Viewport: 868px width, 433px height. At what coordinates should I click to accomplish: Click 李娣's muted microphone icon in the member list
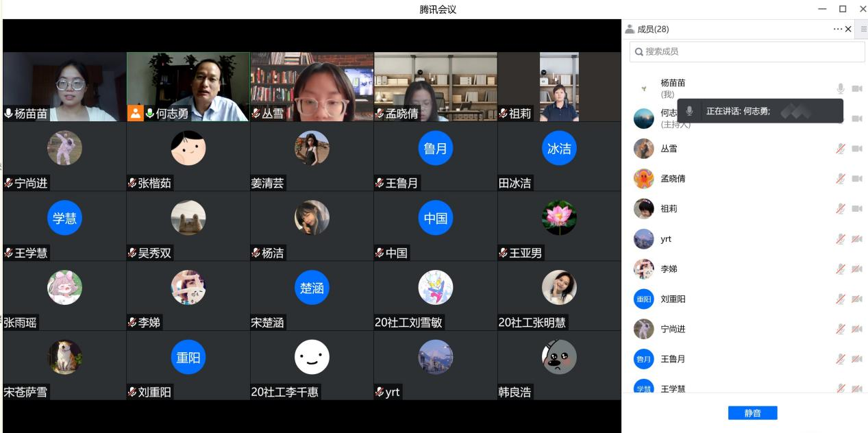tap(841, 269)
